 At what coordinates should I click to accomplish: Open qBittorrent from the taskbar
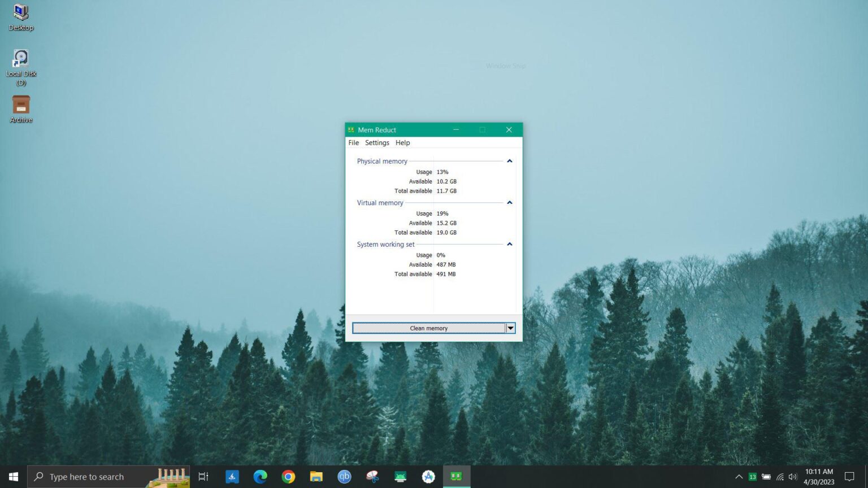pos(344,476)
